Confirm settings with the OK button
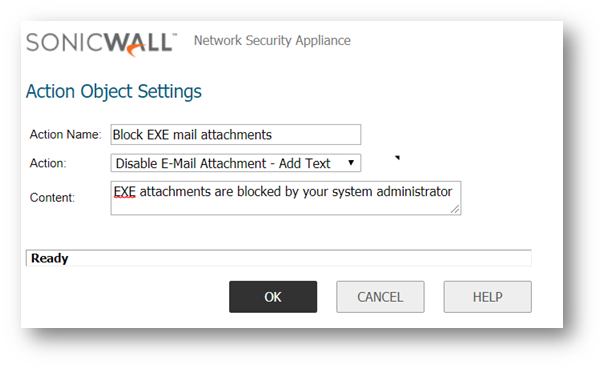Viewport: 605px width, 370px height. click(x=273, y=297)
